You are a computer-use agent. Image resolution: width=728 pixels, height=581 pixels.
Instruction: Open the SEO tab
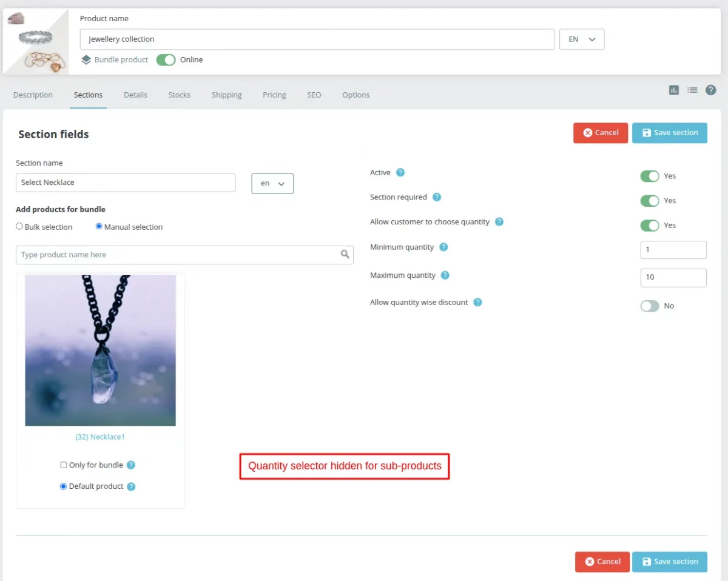314,95
